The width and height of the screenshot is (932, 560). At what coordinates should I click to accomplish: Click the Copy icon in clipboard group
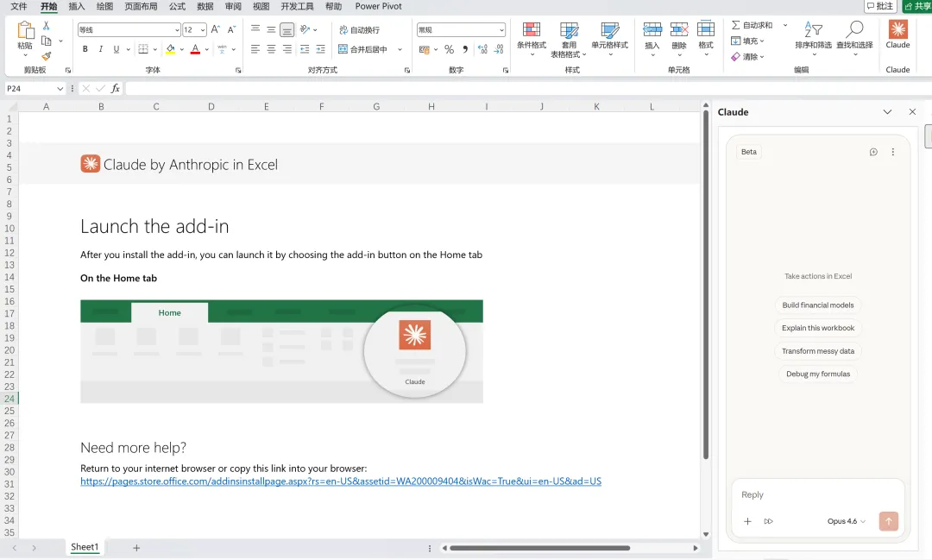tap(47, 41)
